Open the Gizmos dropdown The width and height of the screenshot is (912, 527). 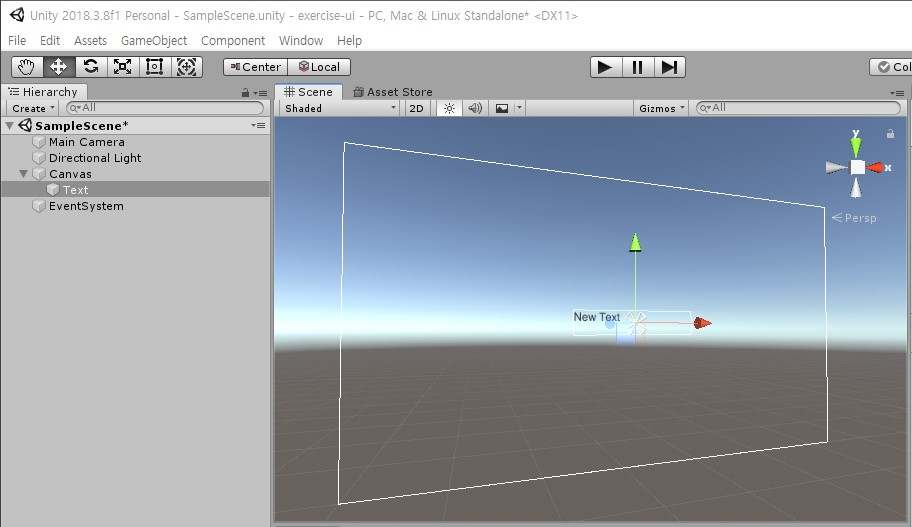coord(661,108)
